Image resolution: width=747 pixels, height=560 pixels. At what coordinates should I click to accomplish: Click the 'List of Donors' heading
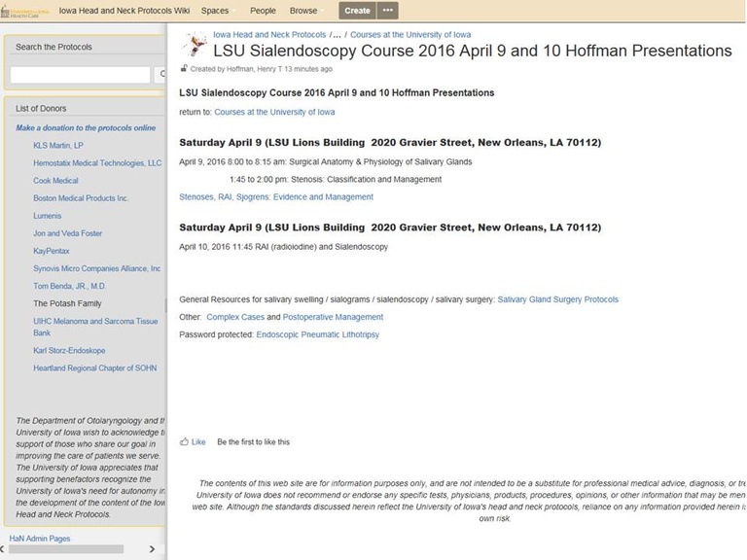pos(41,109)
